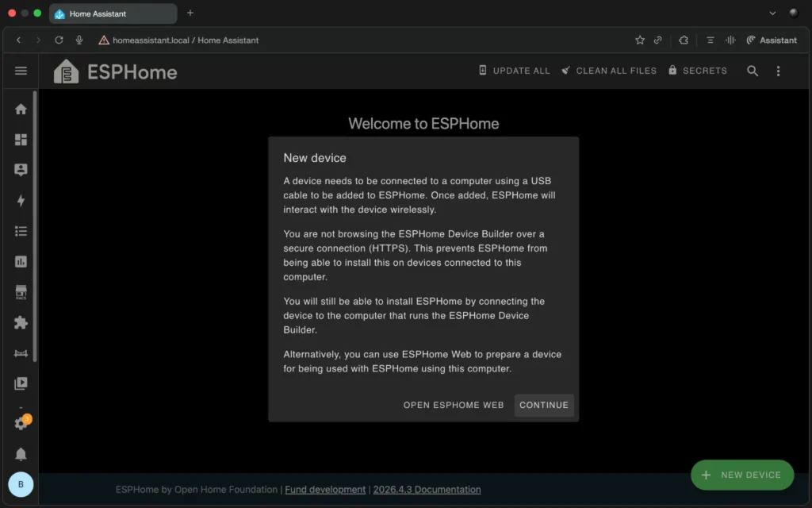Open the Media play-library icon in sidebar
This screenshot has width=812, height=508.
21,383
